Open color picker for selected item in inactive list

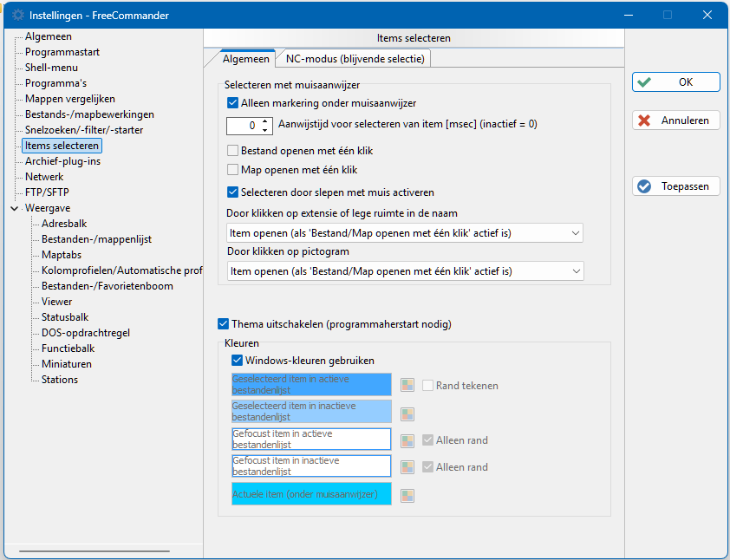(407, 413)
